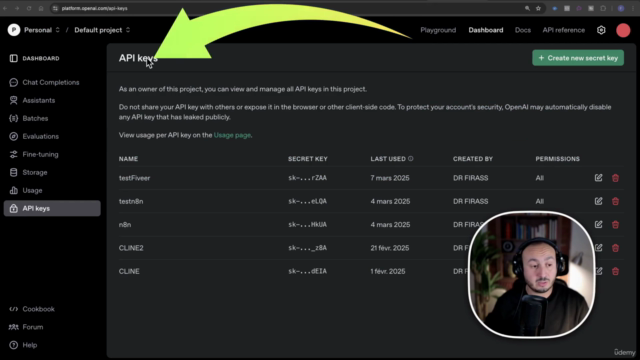Click the Last Used info icon
This screenshot has height=360, width=640.
point(411,158)
